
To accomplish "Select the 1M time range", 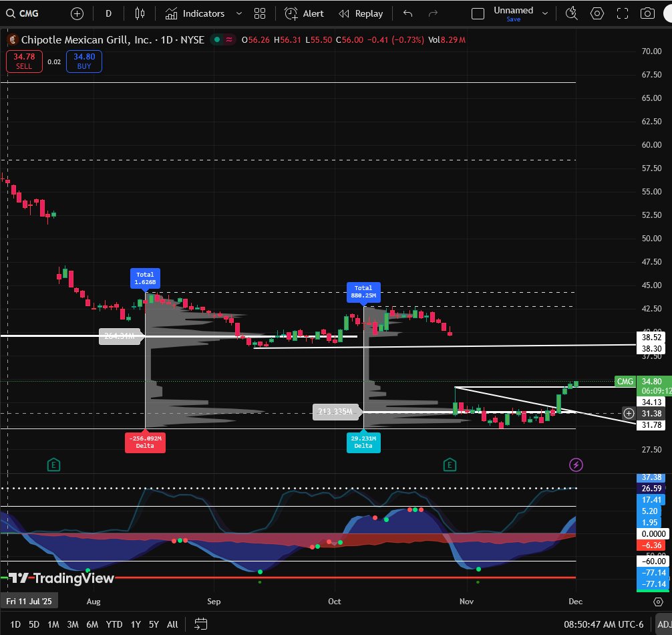I will pyautogui.click(x=53, y=624).
